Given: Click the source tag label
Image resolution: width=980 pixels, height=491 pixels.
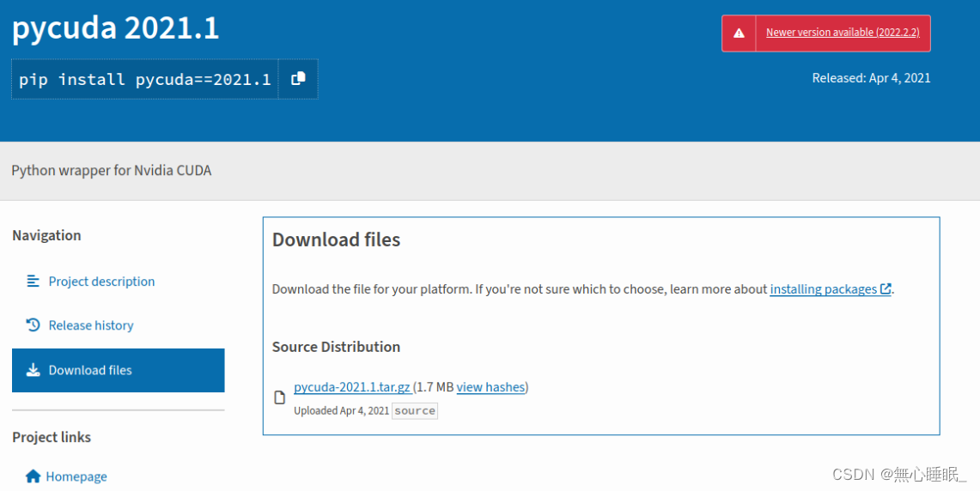Looking at the screenshot, I should (x=415, y=410).
